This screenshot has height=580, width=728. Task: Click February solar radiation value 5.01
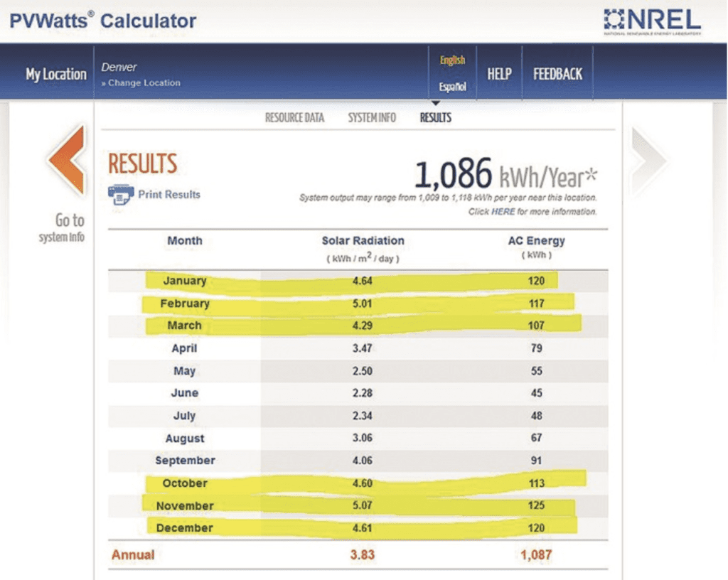tap(362, 304)
